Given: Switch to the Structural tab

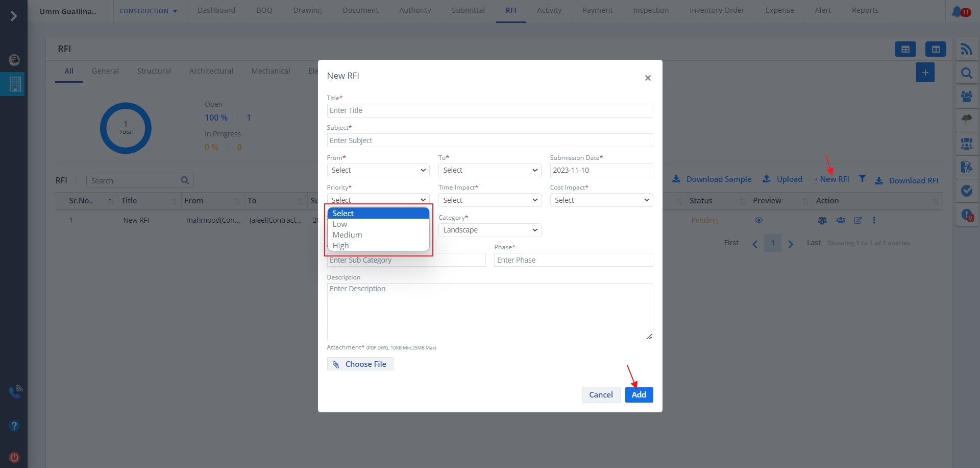Looking at the screenshot, I should tap(154, 71).
